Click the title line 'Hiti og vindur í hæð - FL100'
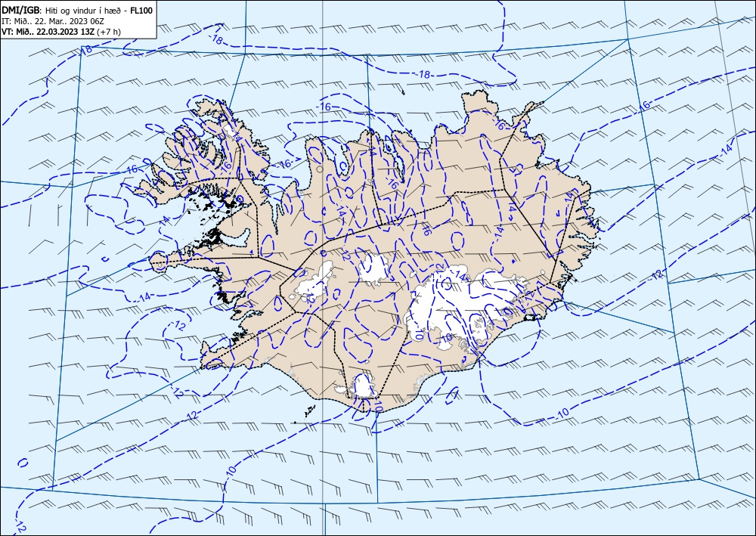 tap(99, 10)
